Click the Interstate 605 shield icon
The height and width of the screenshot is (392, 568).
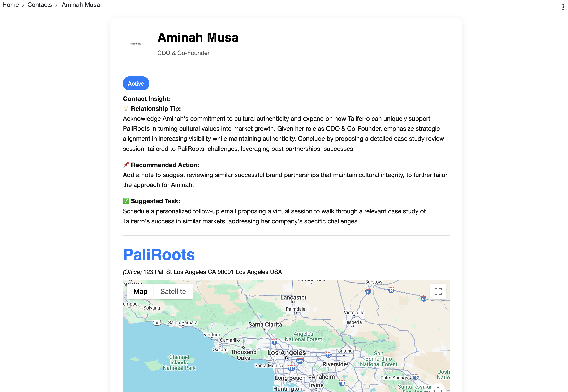300,361
